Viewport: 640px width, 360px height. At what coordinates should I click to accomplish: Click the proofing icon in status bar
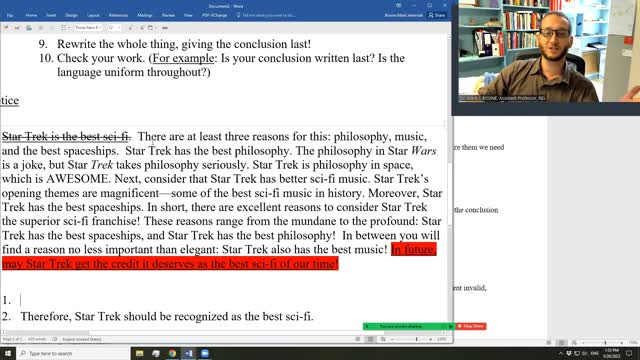click(55, 339)
